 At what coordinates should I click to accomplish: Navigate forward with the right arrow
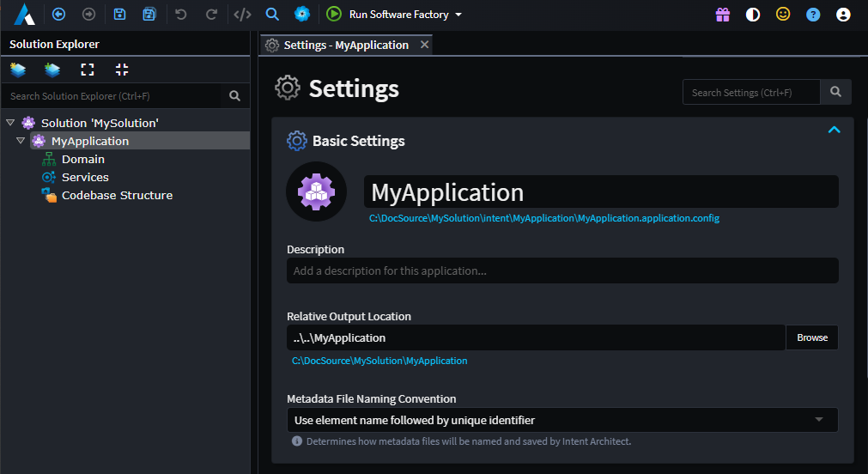click(88, 15)
